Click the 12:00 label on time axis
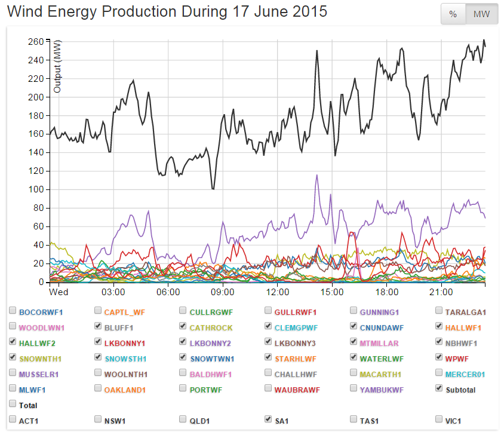The image size is (504, 432). (x=278, y=292)
